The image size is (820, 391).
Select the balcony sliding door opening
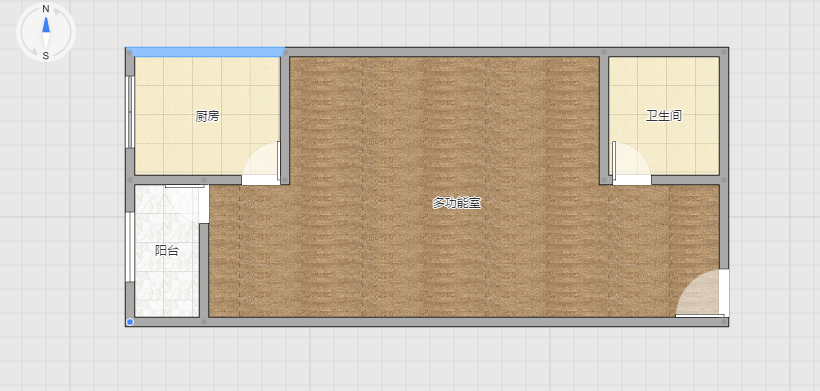tap(204, 204)
